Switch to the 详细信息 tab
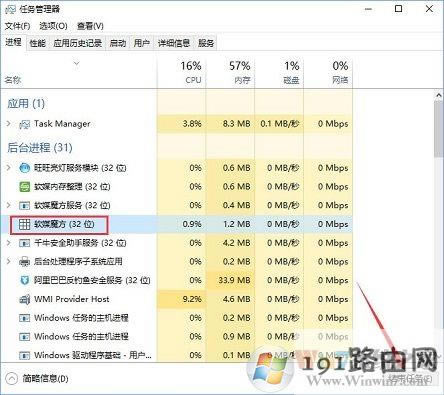 coord(174,43)
